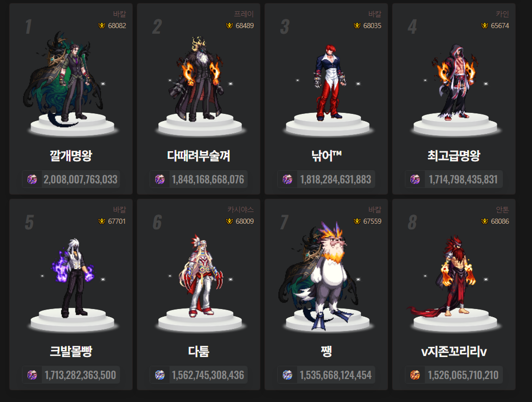Open character name 크발몰빵
532x402 pixels.
click(x=71, y=351)
